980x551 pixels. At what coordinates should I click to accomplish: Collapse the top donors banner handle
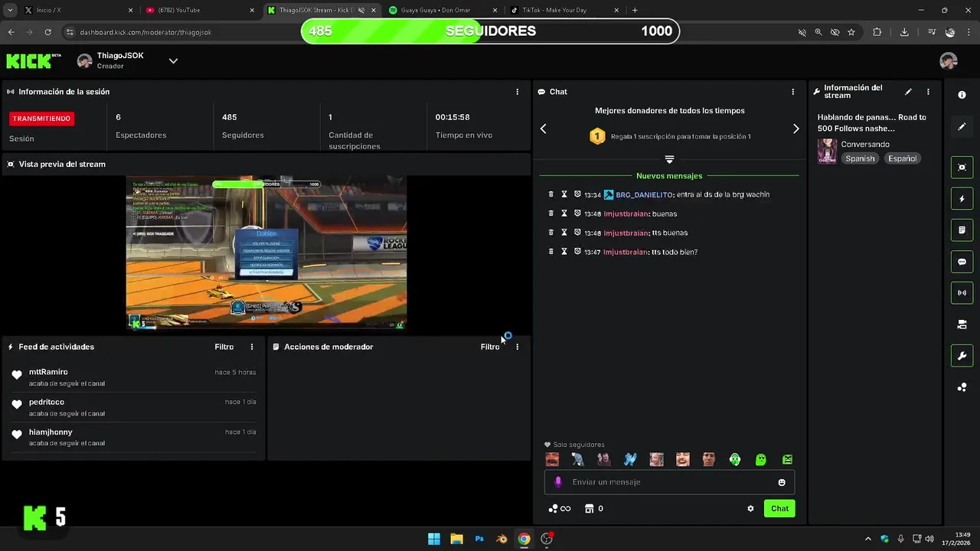669,160
